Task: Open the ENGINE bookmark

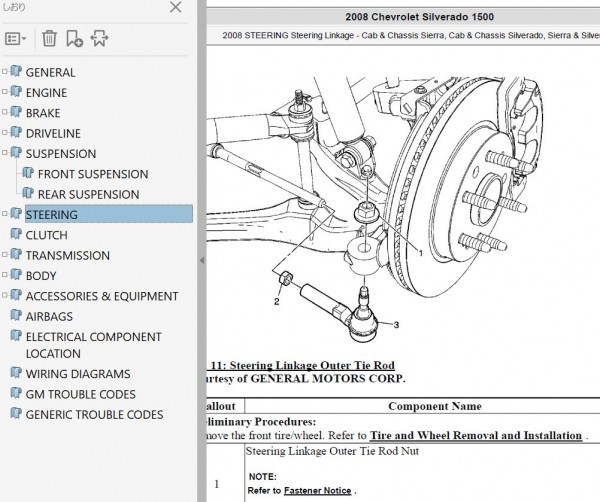Action: [x=46, y=93]
